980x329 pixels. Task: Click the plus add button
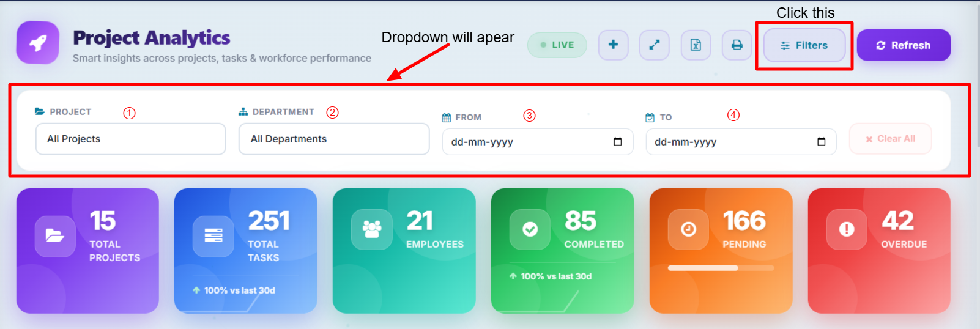coord(613,45)
